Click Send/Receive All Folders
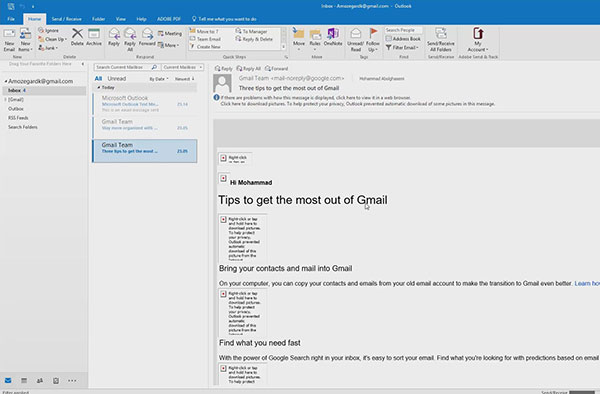 (441, 40)
